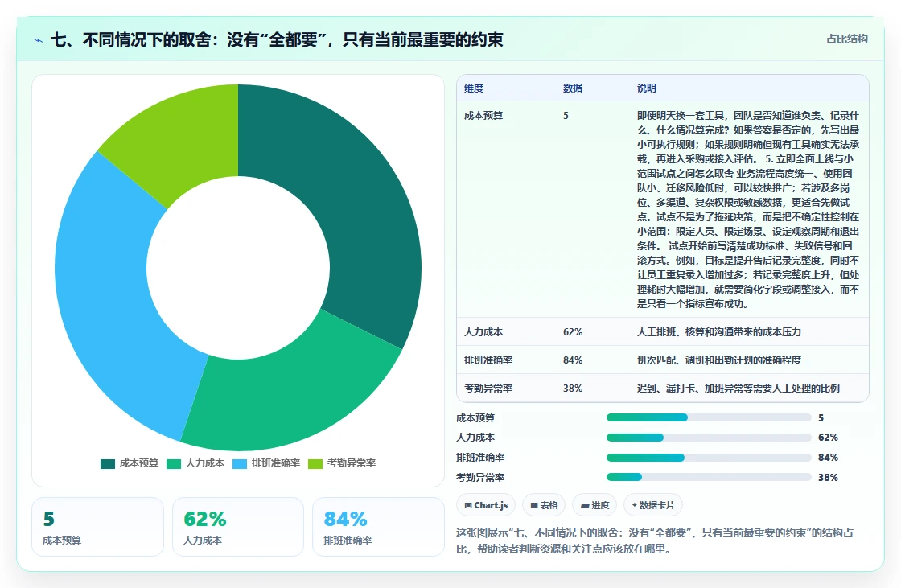Select the 成本预算 cell in the table
Viewport: 901px width, 588px height.
coord(483,116)
